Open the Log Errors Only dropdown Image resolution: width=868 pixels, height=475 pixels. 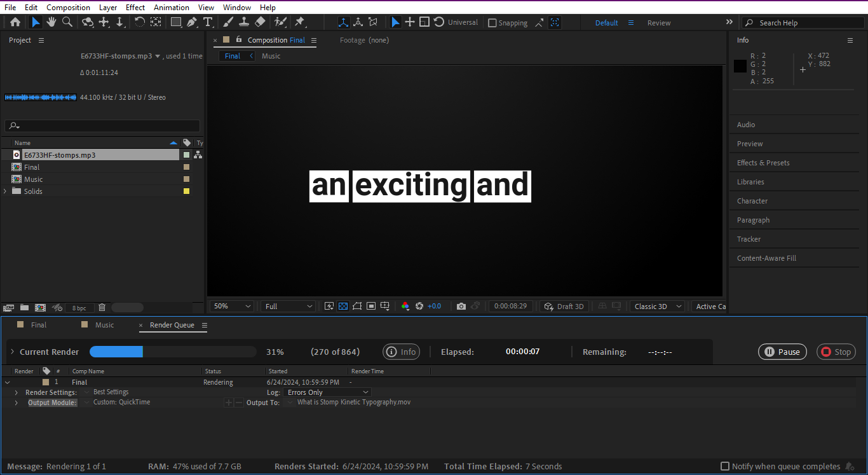326,392
